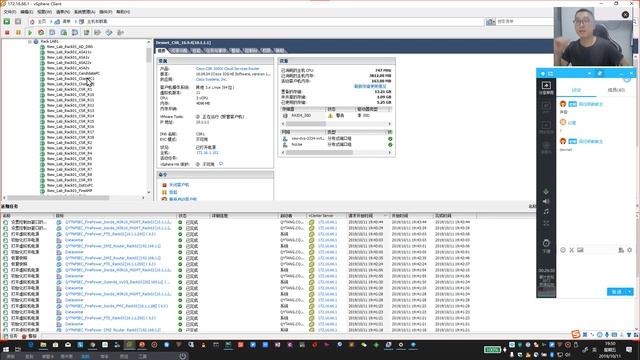
Task: Select New_Lab_Rack01_CSR_R18 in inventory tree
Action: click(x=70, y=138)
